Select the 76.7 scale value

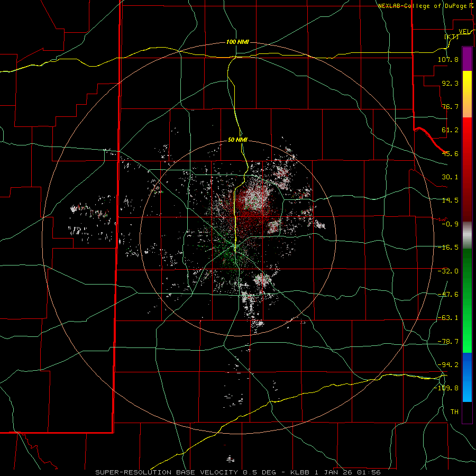pyautogui.click(x=450, y=106)
